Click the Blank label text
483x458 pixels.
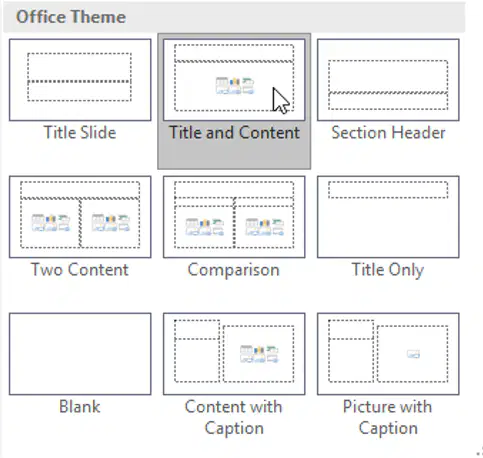tap(80, 407)
